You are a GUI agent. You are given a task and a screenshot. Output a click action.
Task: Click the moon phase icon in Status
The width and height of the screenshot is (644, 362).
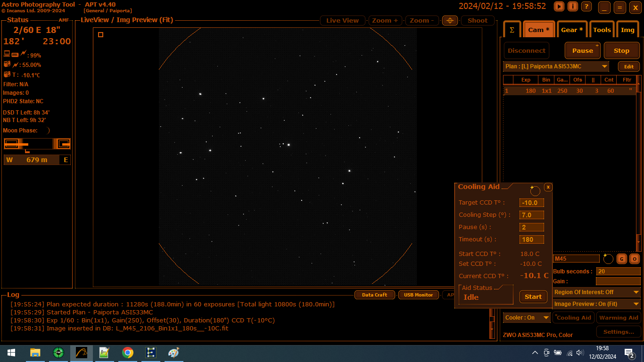pyautogui.click(x=49, y=131)
